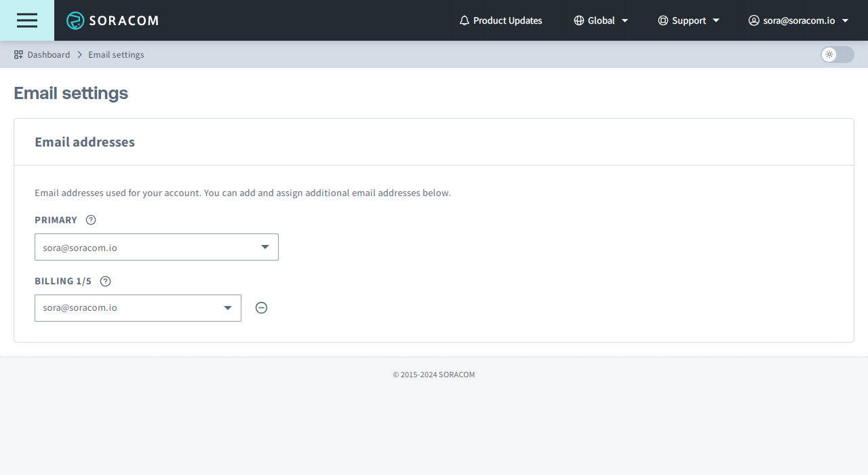Open Product Updates from the header

(x=507, y=20)
